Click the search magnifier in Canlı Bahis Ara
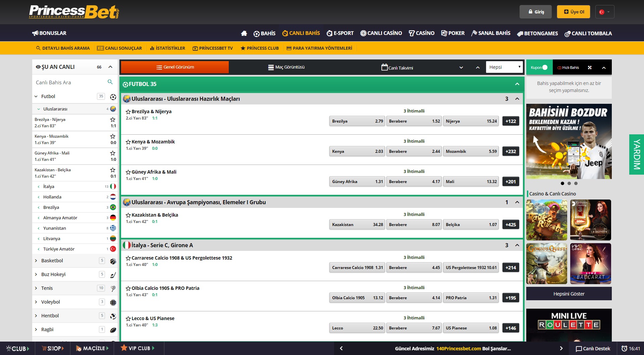The height and width of the screenshot is (355, 644). tap(110, 82)
